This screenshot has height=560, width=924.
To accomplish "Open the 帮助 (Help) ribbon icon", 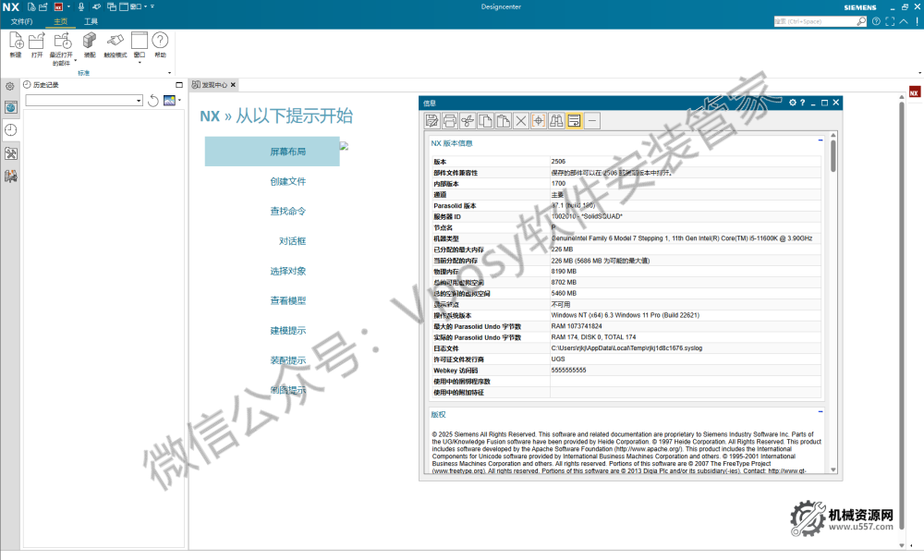I will coord(160,42).
